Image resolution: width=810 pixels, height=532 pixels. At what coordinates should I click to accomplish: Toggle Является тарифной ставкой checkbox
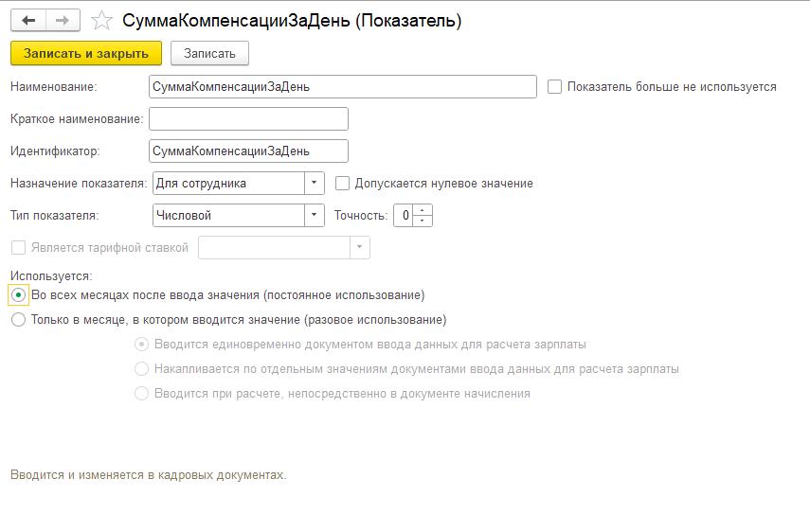click(x=18, y=248)
